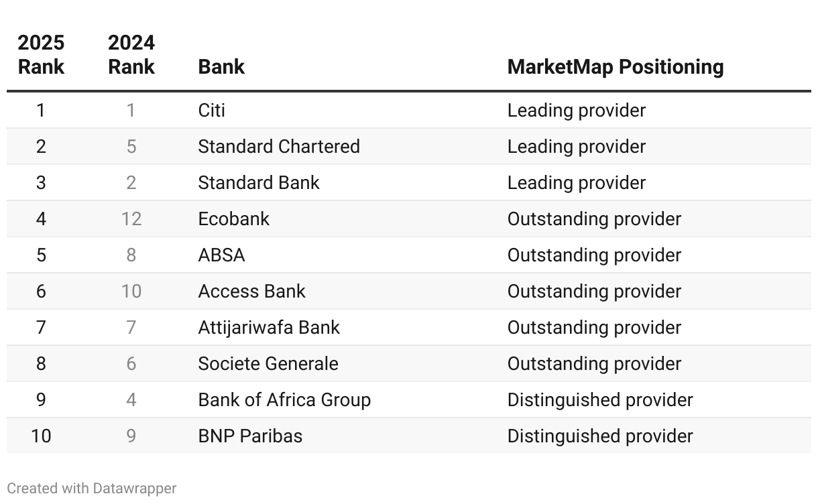Click the ABSA bank name

point(221,255)
